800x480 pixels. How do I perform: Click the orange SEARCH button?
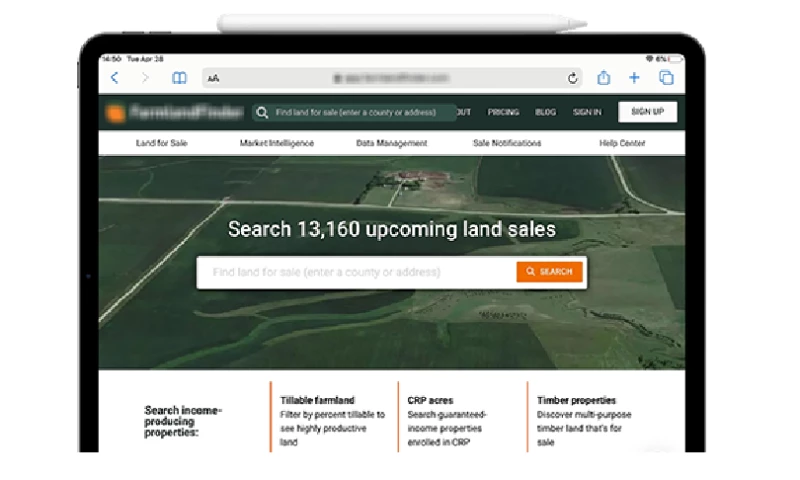[549, 272]
